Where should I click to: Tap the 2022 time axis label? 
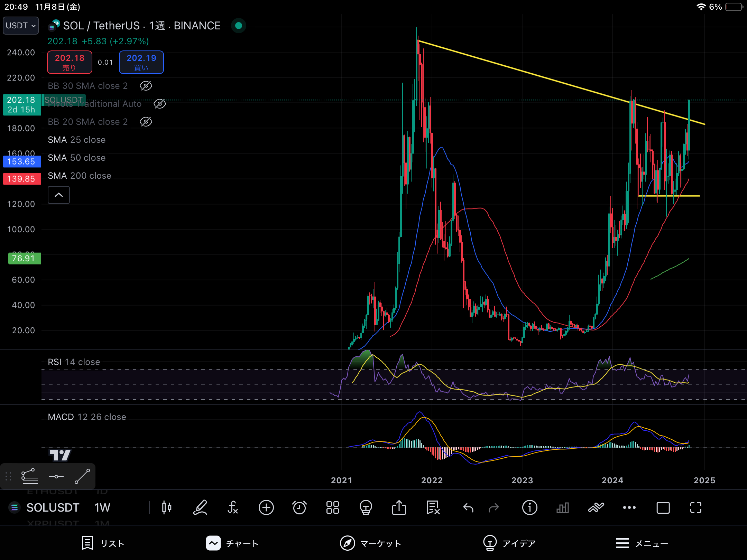(432, 480)
